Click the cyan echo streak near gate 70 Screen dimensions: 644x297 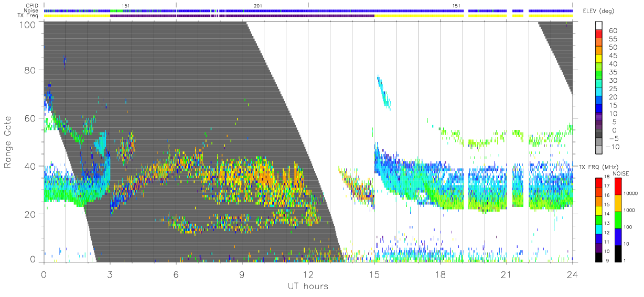(384, 92)
